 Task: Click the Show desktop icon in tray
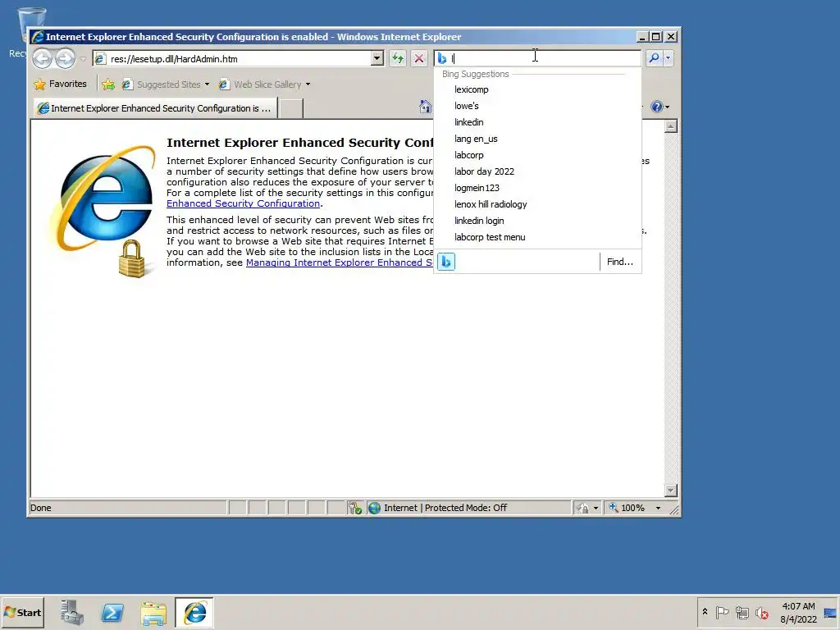830,612
